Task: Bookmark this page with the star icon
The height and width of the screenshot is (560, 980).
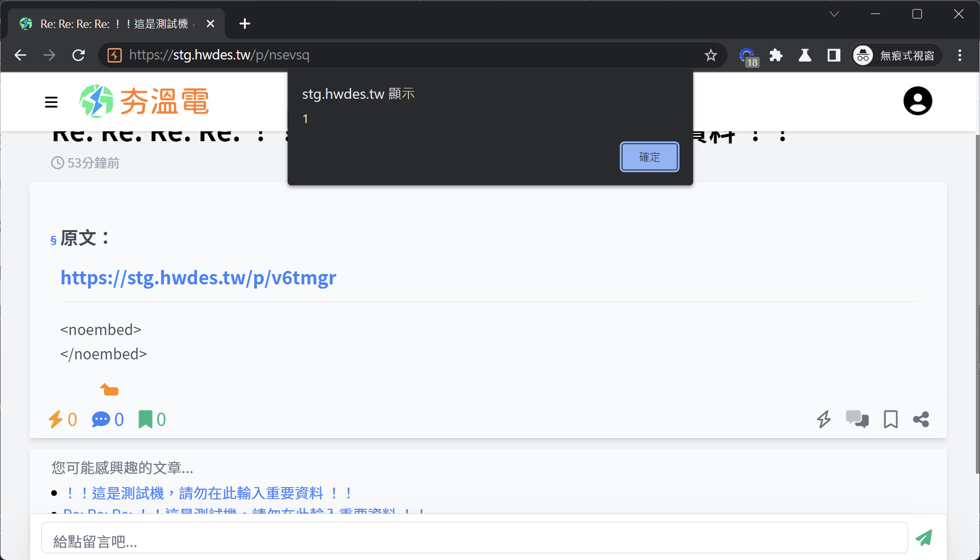Action: click(711, 55)
